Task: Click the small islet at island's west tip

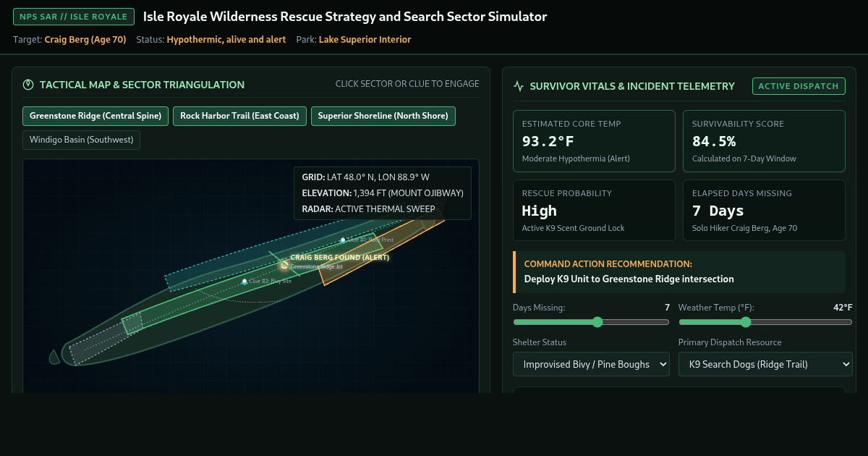Action: 54,357
